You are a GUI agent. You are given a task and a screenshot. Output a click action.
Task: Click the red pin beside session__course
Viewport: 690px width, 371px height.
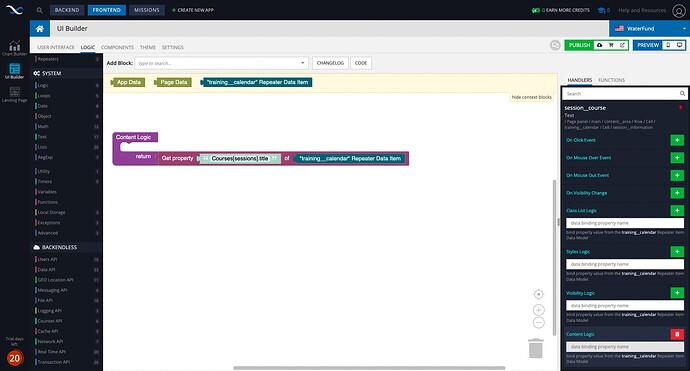tap(680, 107)
